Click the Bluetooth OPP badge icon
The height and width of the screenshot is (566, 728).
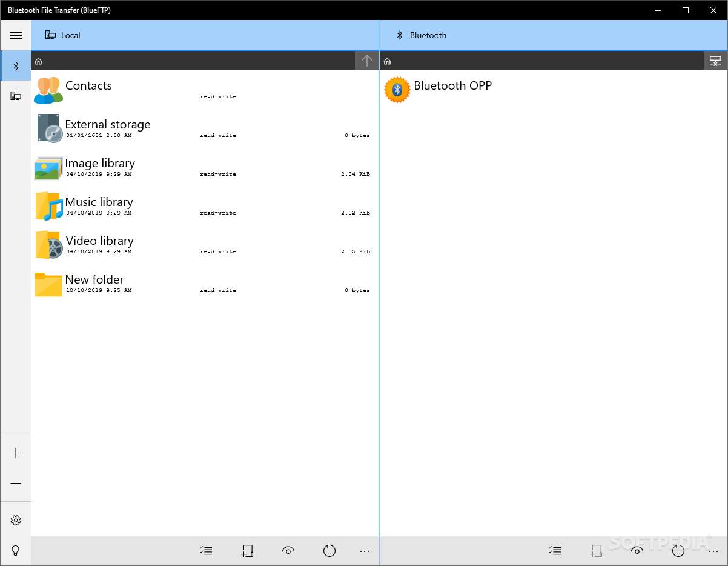click(x=397, y=90)
